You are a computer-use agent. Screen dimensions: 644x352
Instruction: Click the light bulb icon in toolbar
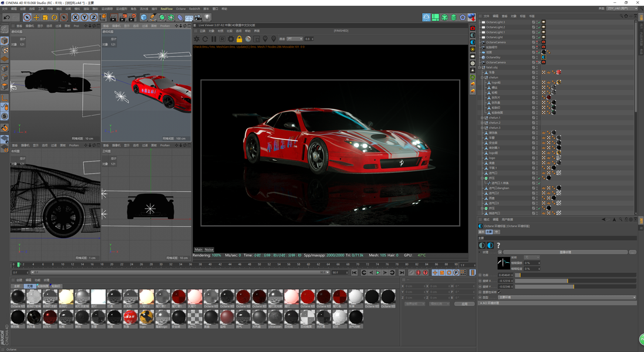tap(207, 18)
